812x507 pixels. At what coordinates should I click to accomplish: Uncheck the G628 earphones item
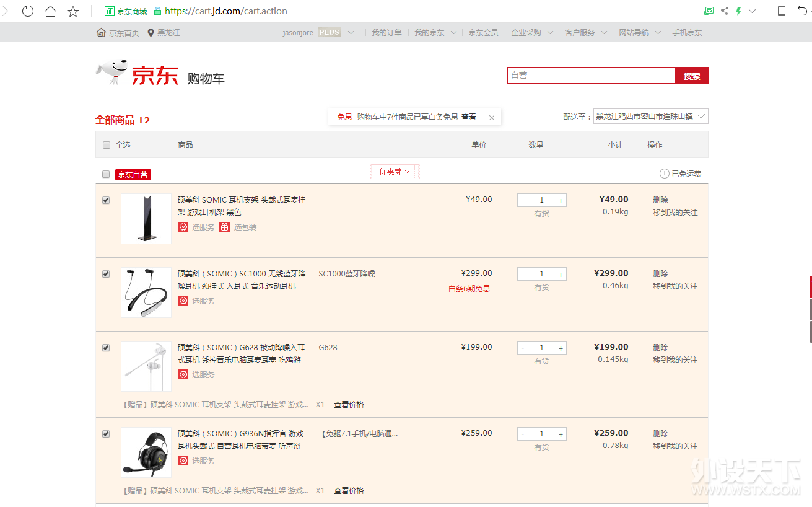pos(106,348)
